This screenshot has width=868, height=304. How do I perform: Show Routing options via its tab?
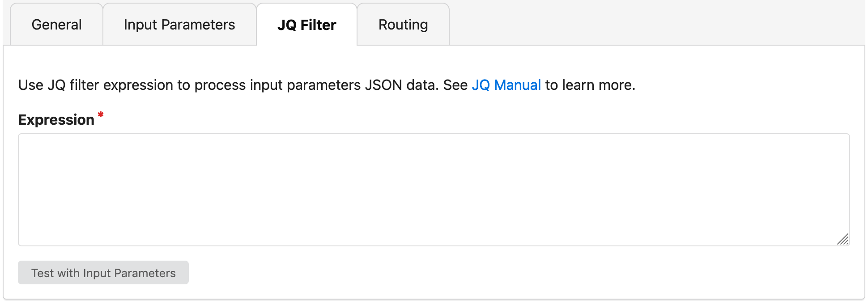[403, 25]
